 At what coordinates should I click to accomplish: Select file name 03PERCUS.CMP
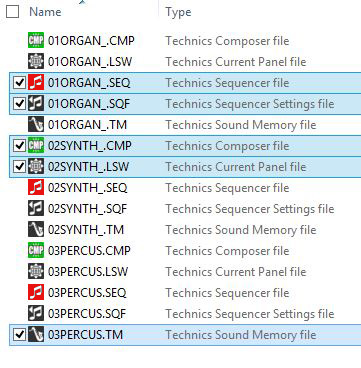point(89,251)
